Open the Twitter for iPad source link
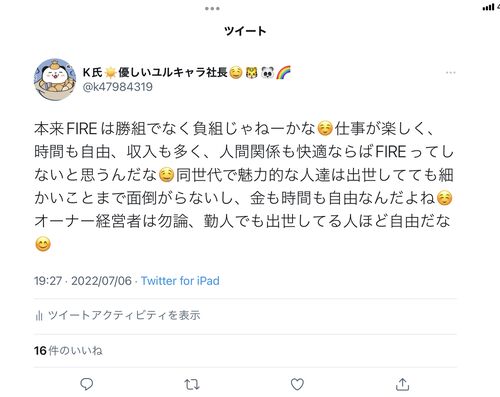This screenshot has width=500, height=397. point(180,281)
